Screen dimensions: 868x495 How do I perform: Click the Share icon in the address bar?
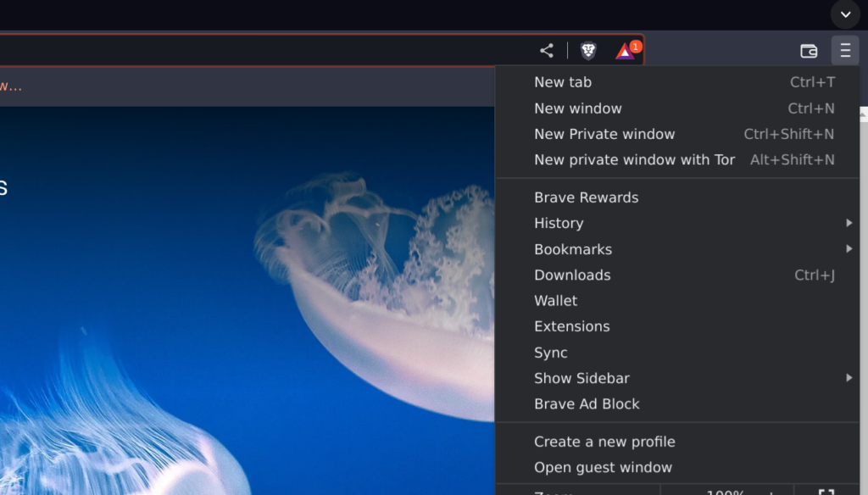point(546,50)
